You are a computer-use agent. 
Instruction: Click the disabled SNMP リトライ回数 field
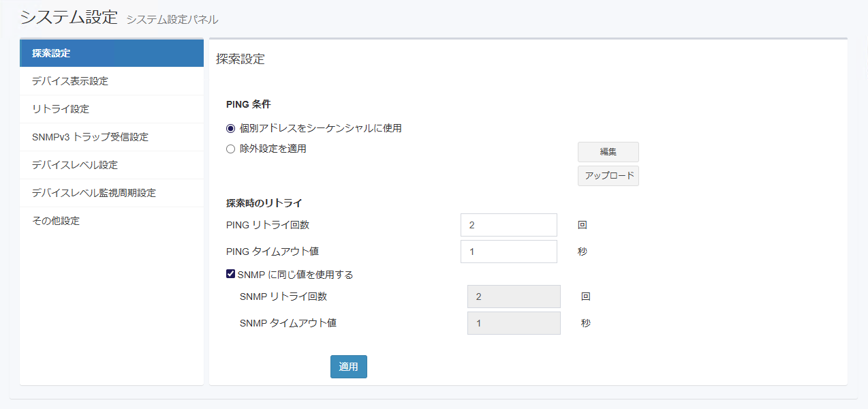[513, 297]
